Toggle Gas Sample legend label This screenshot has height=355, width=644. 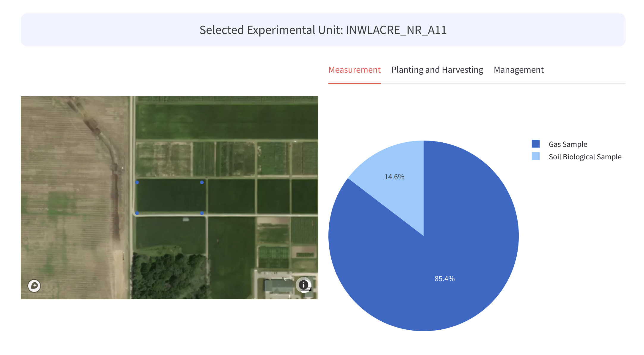(x=568, y=144)
